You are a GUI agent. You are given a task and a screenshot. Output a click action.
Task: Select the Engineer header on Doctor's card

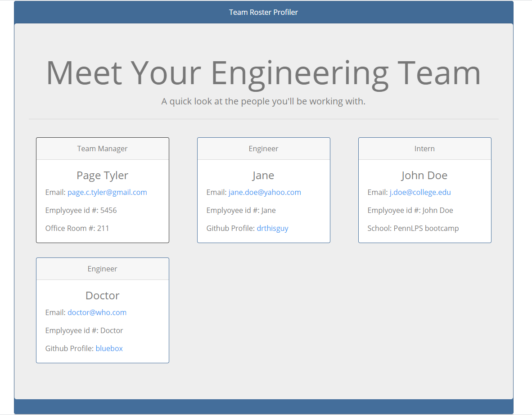[103, 269]
